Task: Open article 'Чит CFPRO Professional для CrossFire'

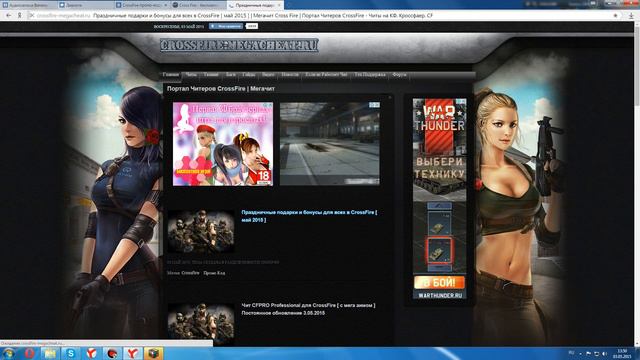Action: pos(308,309)
